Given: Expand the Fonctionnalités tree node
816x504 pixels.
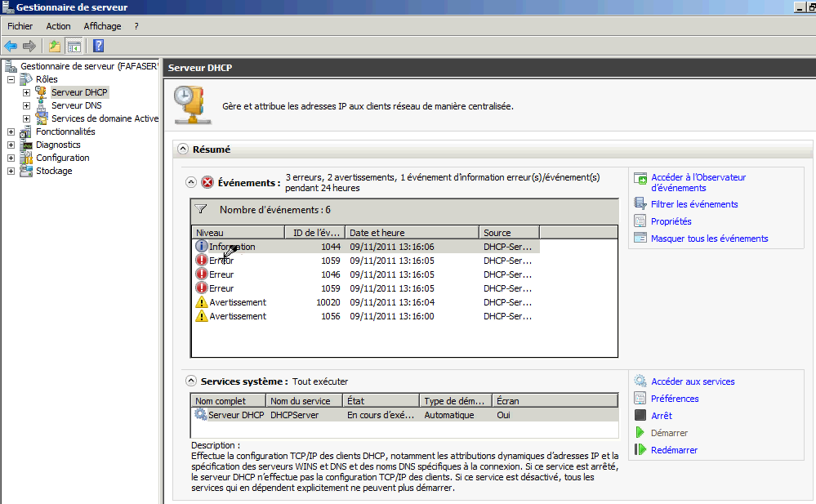Looking at the screenshot, I should [x=11, y=132].
